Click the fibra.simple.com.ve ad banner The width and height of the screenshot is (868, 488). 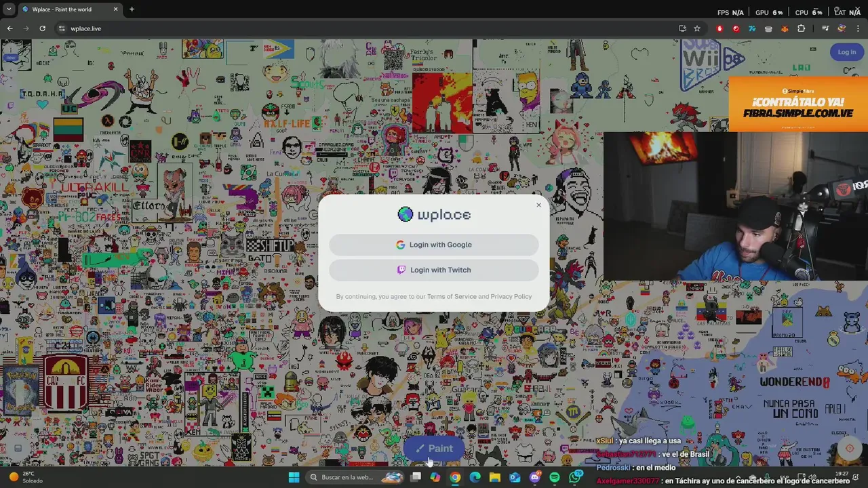pos(798,104)
